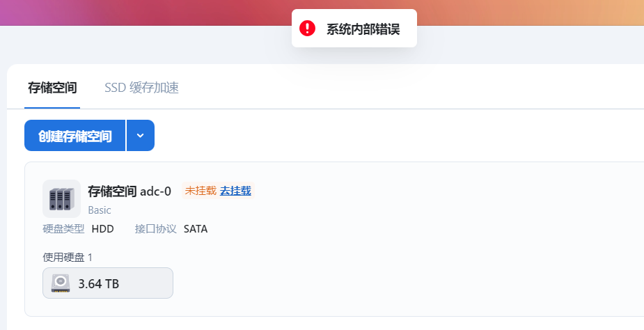Select the 存储空间 adc-0 title
Image resolution: width=644 pixels, height=330 pixels.
(129, 191)
